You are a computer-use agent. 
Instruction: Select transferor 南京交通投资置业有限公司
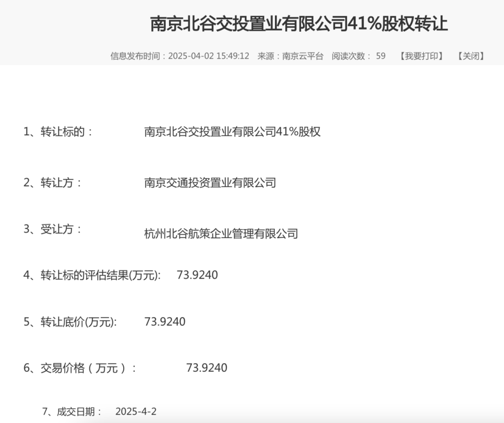tap(210, 183)
